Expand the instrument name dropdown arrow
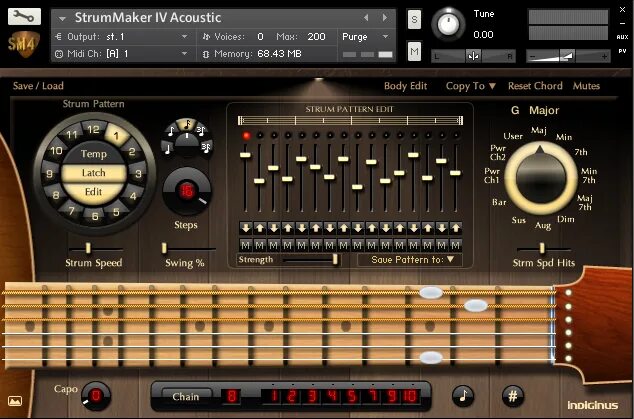 (x=62, y=18)
